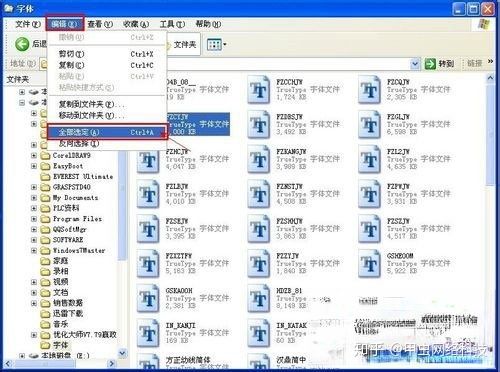Click the FZSEJW font icon
The image size is (500, 372).
coord(148,228)
